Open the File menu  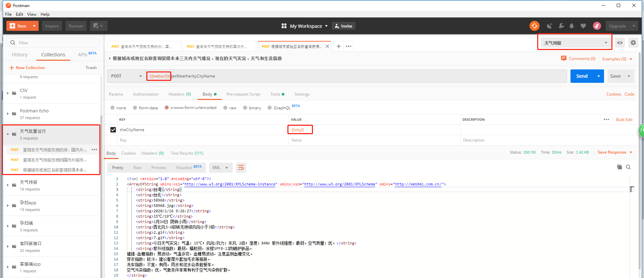8,14
